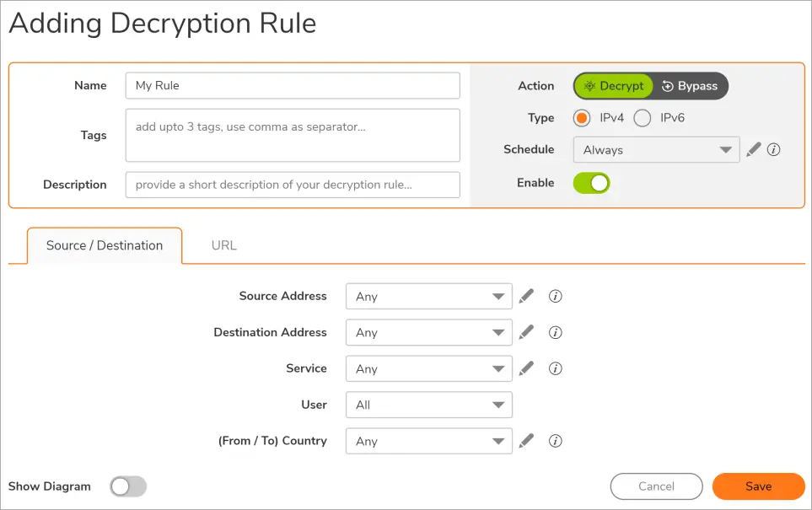
Task: Open the Service dropdown list
Action: point(429,368)
